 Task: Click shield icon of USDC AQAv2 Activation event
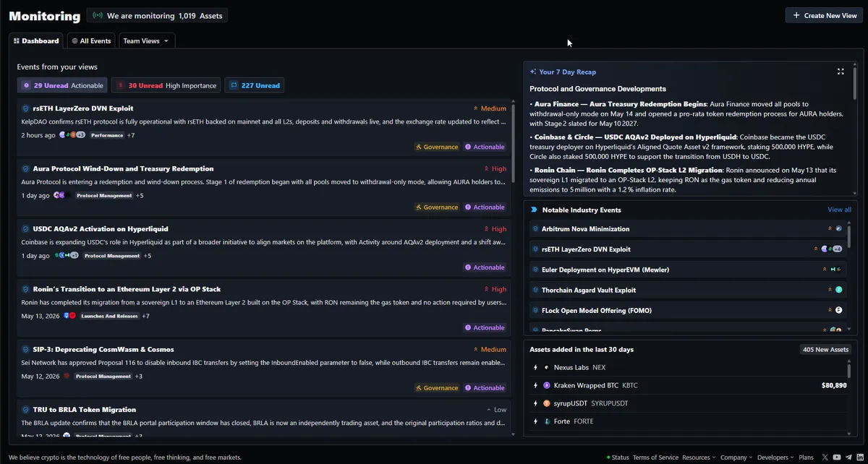(x=26, y=228)
